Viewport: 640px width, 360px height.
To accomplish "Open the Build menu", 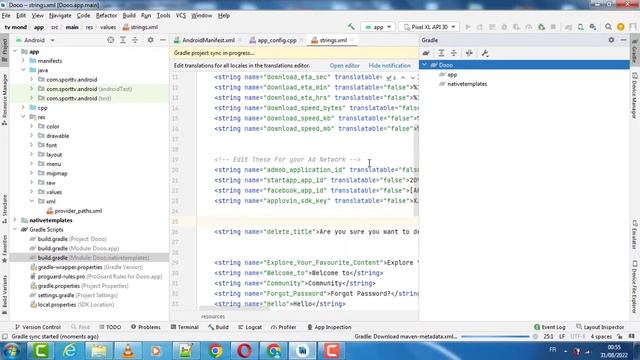I will click(129, 16).
